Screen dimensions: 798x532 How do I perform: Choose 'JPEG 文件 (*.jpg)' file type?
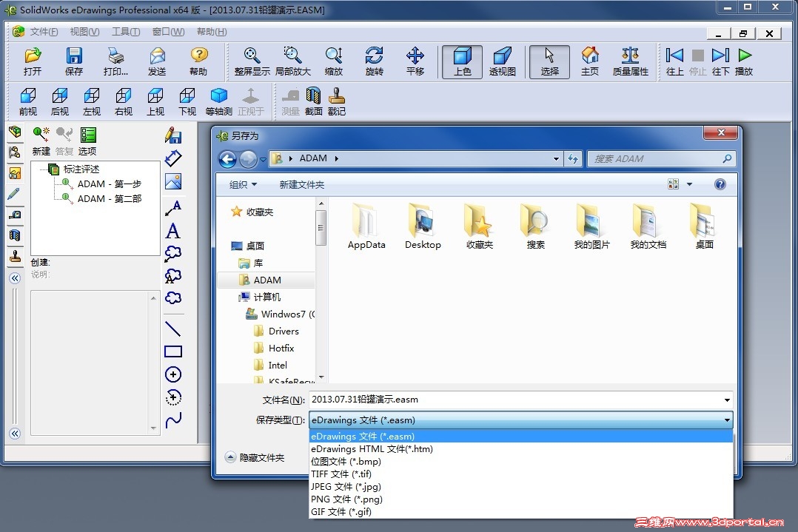click(x=520, y=487)
